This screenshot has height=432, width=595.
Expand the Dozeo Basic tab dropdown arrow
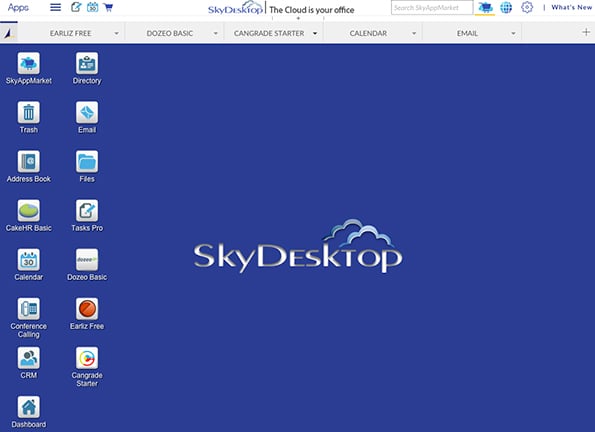pyautogui.click(x=216, y=33)
